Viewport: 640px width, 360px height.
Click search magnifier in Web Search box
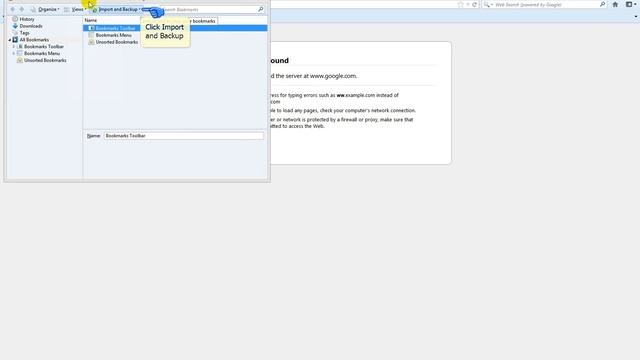(x=602, y=4)
